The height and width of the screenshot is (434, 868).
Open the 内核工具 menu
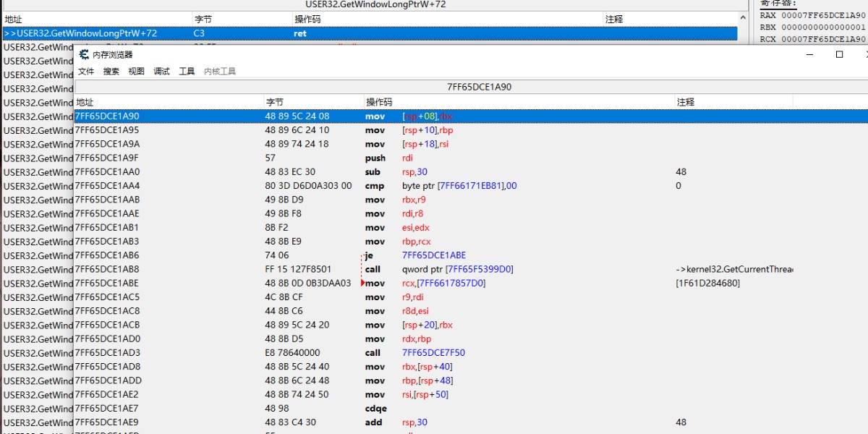click(220, 72)
